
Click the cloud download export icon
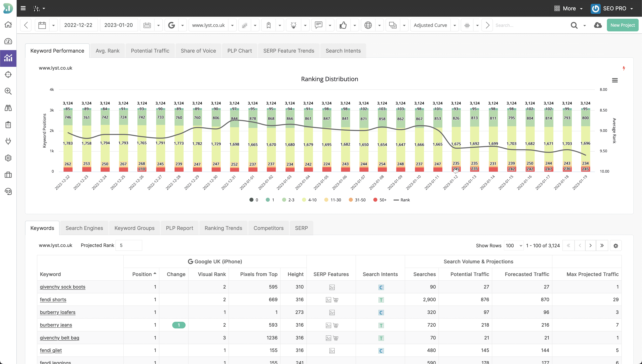click(x=598, y=25)
